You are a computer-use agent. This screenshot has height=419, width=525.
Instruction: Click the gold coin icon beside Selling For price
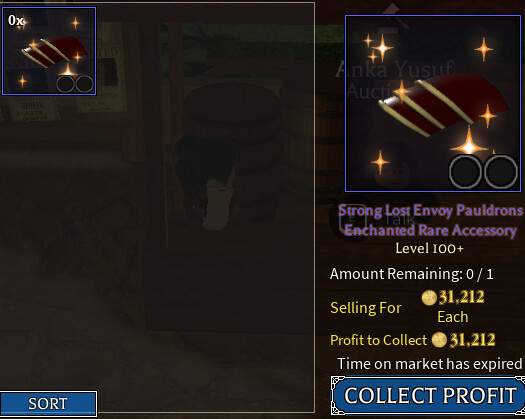[429, 298]
